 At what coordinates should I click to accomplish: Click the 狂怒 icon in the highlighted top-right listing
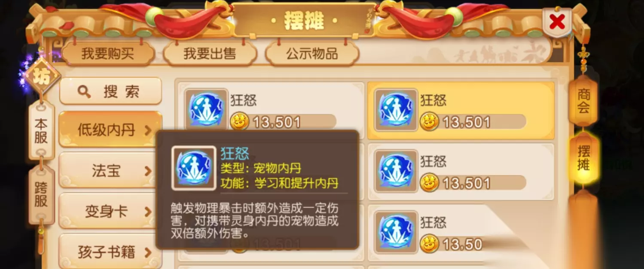click(396, 109)
